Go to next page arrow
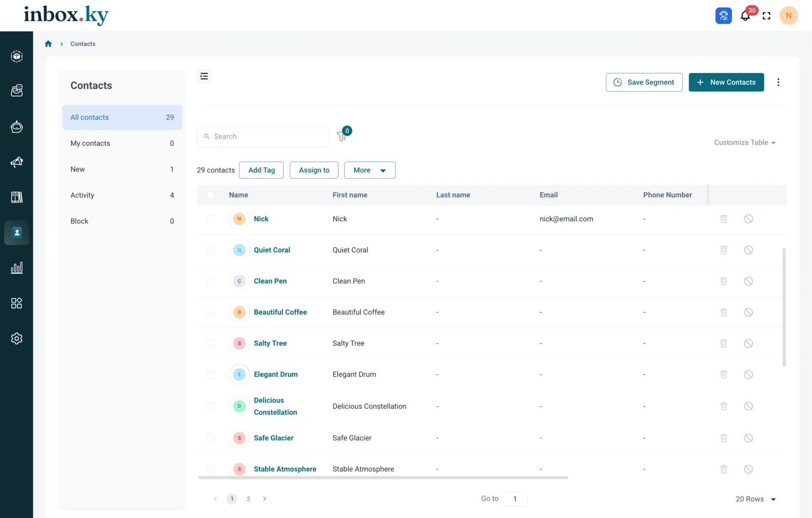This screenshot has width=812, height=518. click(x=264, y=499)
